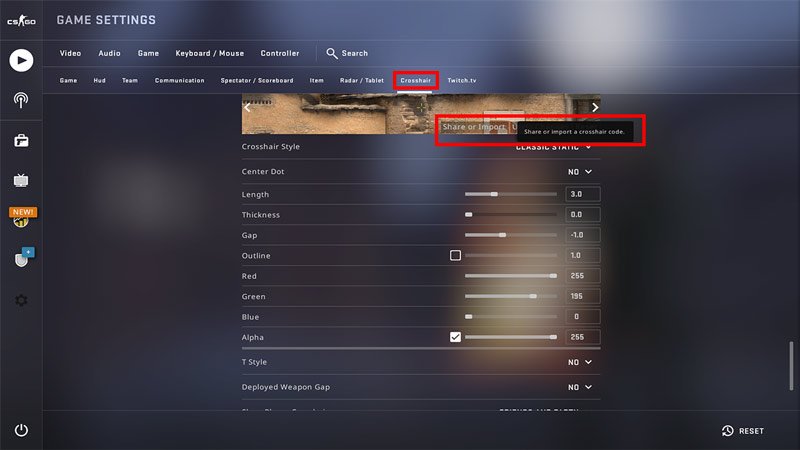Click the GAME SETTINGS heading
This screenshot has width=800, height=450.
tap(106, 20)
